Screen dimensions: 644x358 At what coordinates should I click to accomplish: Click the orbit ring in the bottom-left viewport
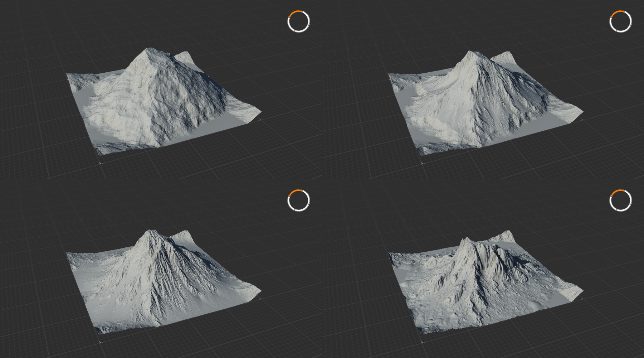point(298,200)
